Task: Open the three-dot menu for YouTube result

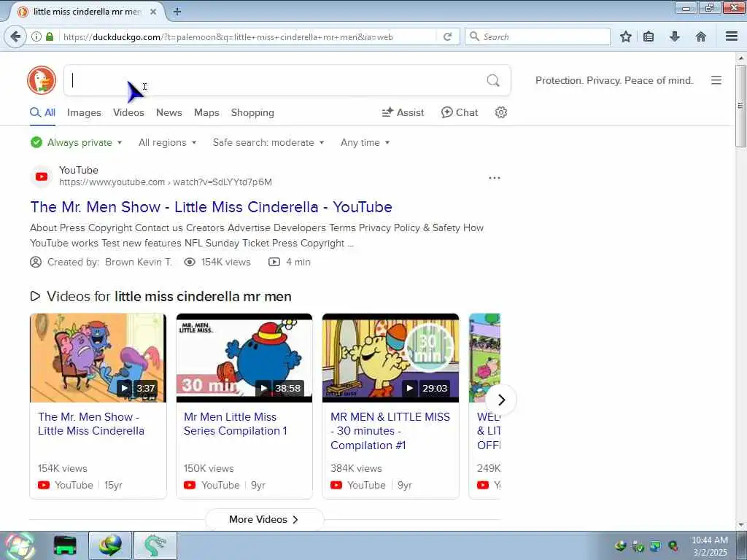Action: [495, 178]
